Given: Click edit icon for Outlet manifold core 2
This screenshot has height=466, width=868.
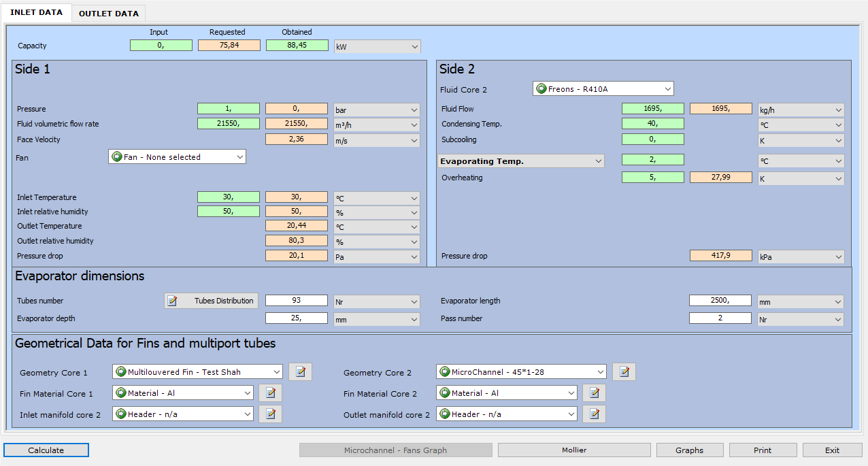Looking at the screenshot, I should coord(594,414).
